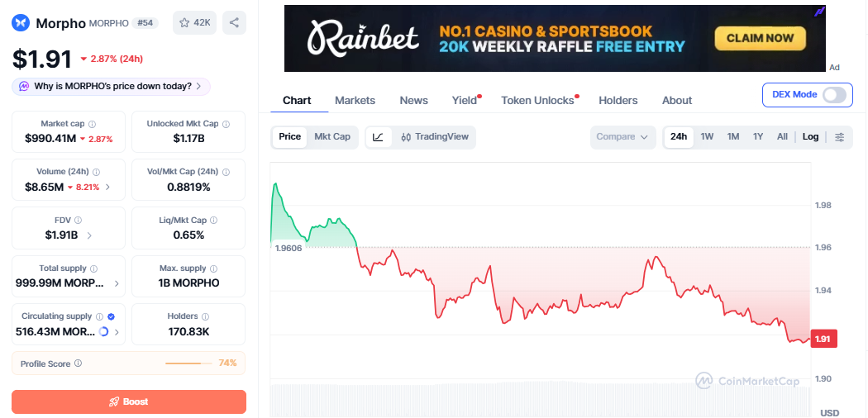The width and height of the screenshot is (868, 418).
Task: Click the 170.83K holders value
Action: pos(188,332)
